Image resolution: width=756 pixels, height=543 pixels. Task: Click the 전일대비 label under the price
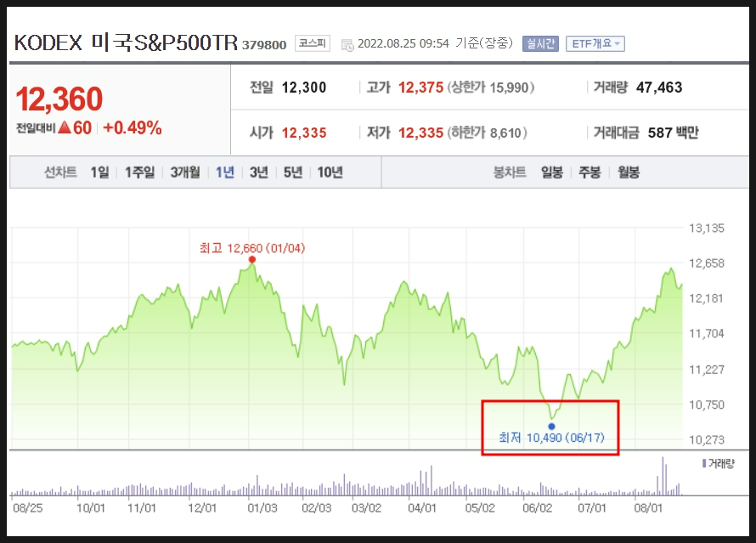click(x=36, y=128)
